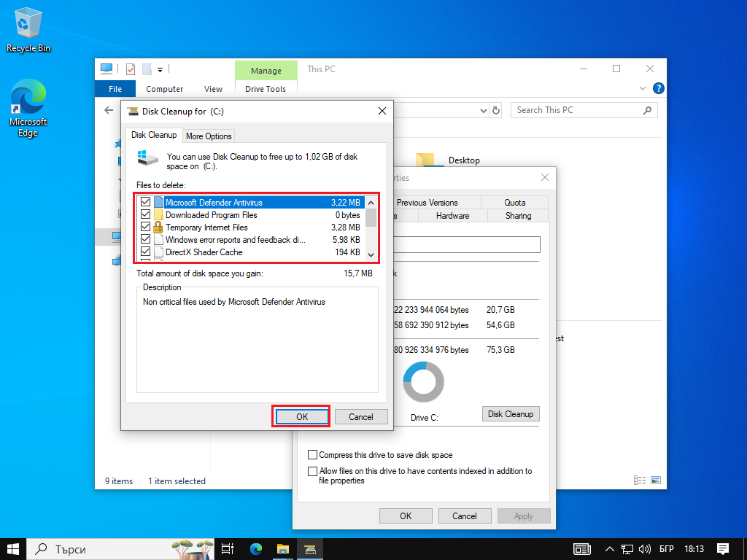Switch Explorer to Details view
This screenshot has height=560, width=747.
click(639, 480)
